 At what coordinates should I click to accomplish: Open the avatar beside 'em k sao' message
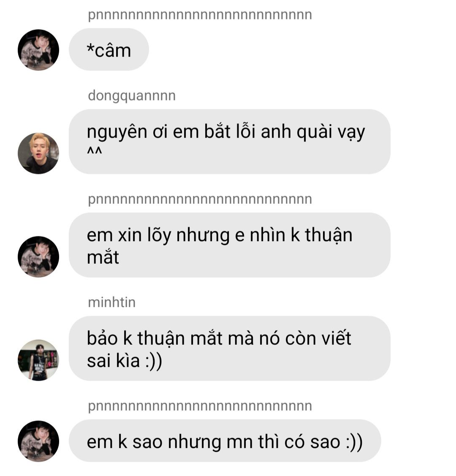(x=38, y=441)
